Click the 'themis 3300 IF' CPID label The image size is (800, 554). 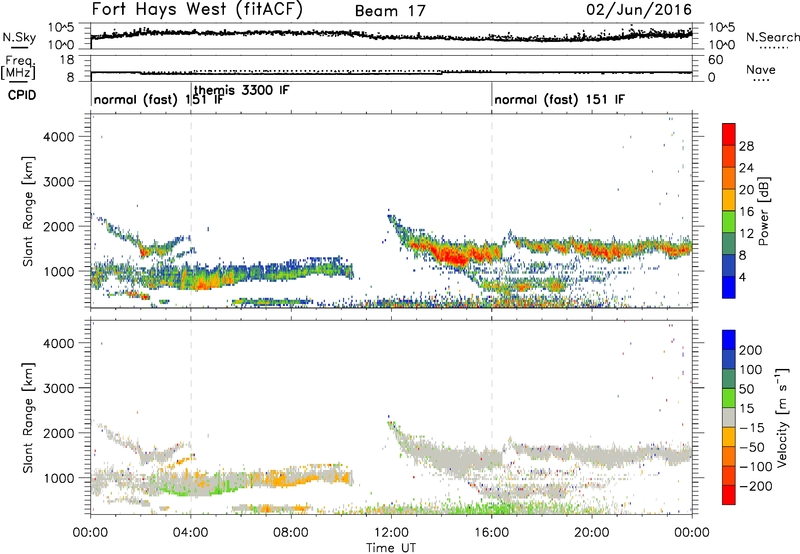(x=241, y=90)
